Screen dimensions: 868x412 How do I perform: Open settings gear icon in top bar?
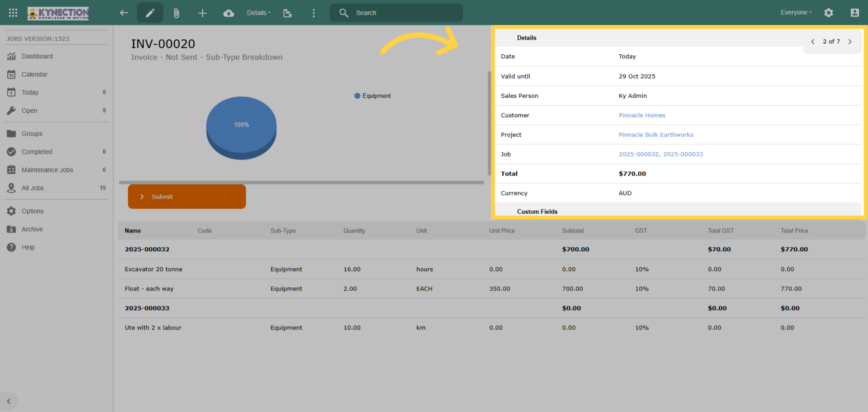pos(829,13)
